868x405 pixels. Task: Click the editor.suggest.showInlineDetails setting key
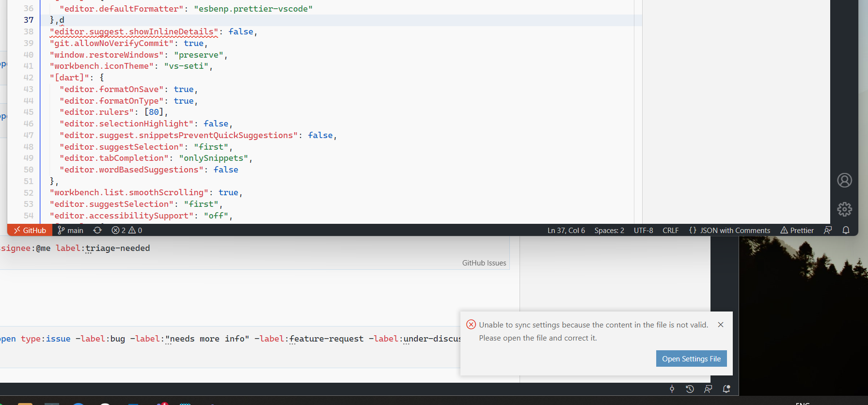[134, 31]
